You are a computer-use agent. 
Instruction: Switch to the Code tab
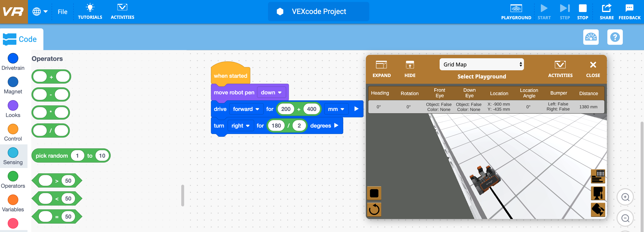click(21, 39)
